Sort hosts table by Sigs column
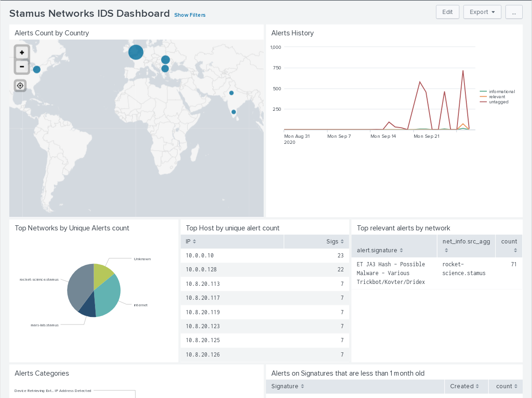The image size is (532, 398). [335, 241]
